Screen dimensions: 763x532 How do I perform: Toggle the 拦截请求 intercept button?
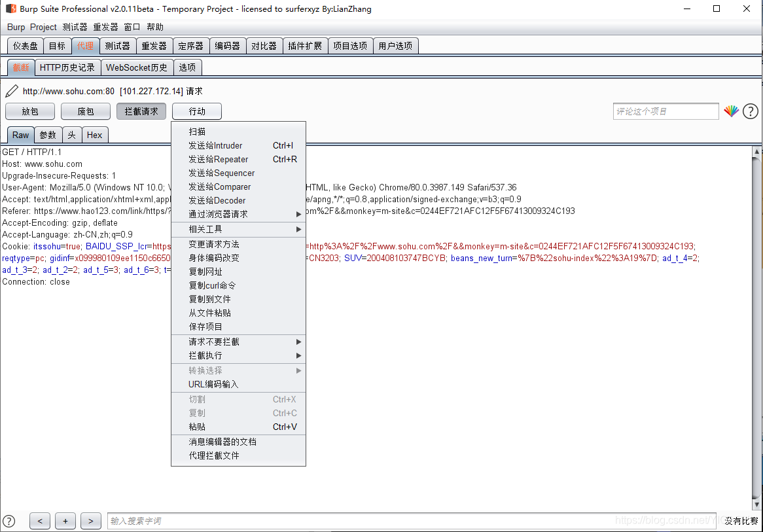tap(141, 111)
